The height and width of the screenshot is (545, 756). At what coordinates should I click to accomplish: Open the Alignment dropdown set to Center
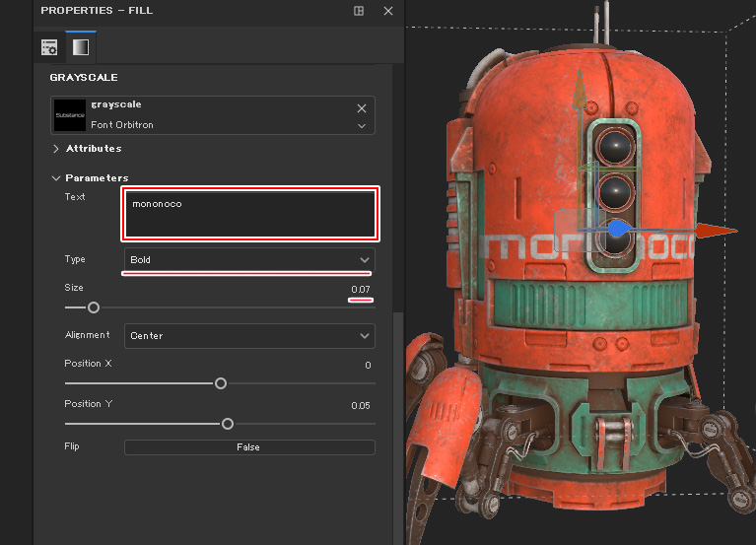coord(248,336)
